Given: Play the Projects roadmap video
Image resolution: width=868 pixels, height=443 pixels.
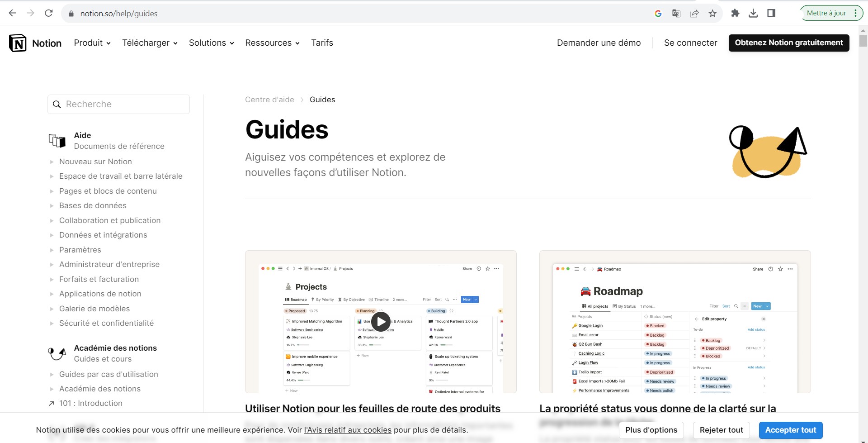Looking at the screenshot, I should coord(381,322).
